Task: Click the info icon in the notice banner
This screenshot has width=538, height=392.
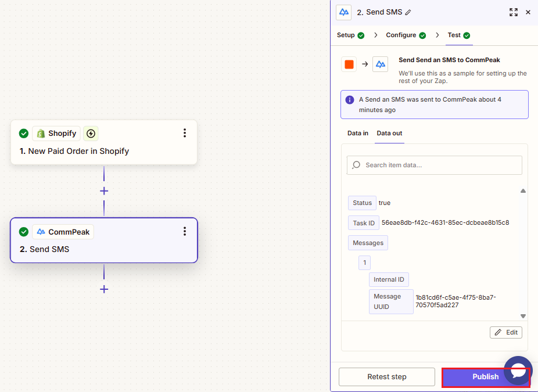Action: coord(350,100)
